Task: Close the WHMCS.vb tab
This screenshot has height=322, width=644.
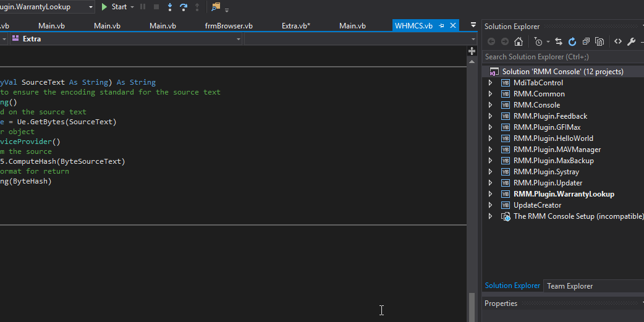Action: click(453, 25)
